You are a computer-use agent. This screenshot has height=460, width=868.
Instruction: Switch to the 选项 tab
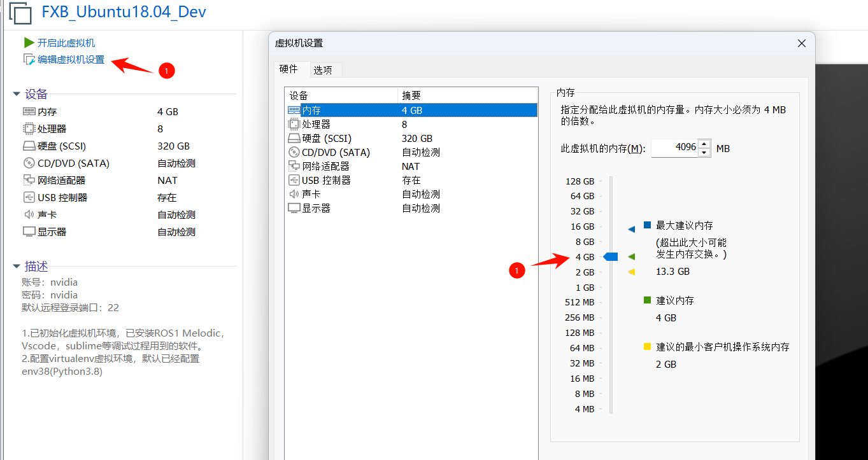coord(323,70)
